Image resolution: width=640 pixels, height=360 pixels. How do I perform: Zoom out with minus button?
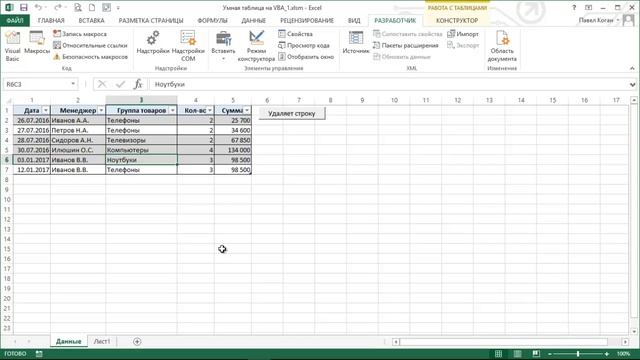(550, 354)
